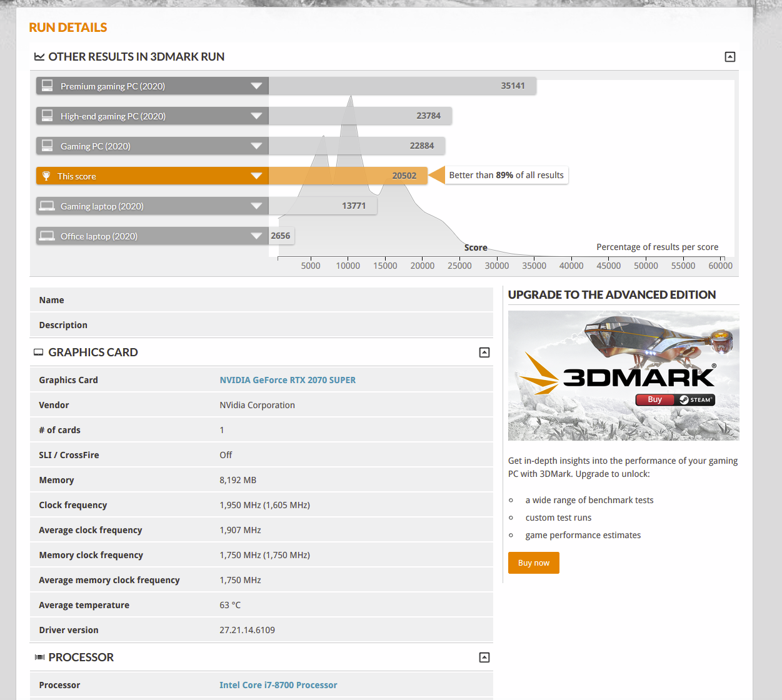Click the Upgrade to the Advanced Edition heading
Viewport: 782px width, 700px height.
(x=612, y=295)
